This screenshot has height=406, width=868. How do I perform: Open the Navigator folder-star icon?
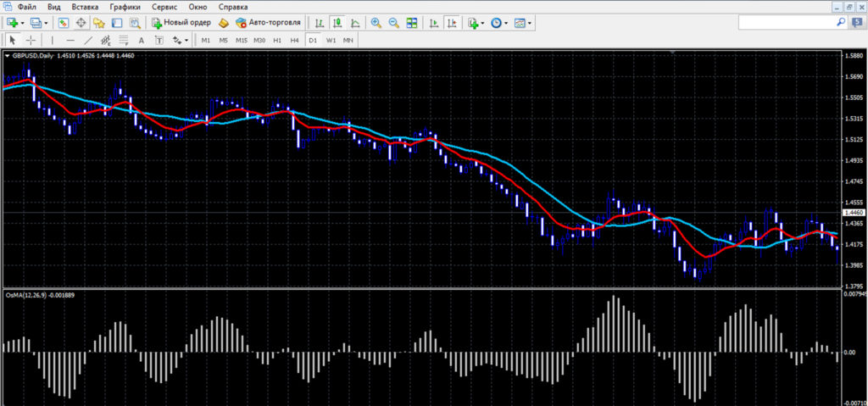pos(99,23)
